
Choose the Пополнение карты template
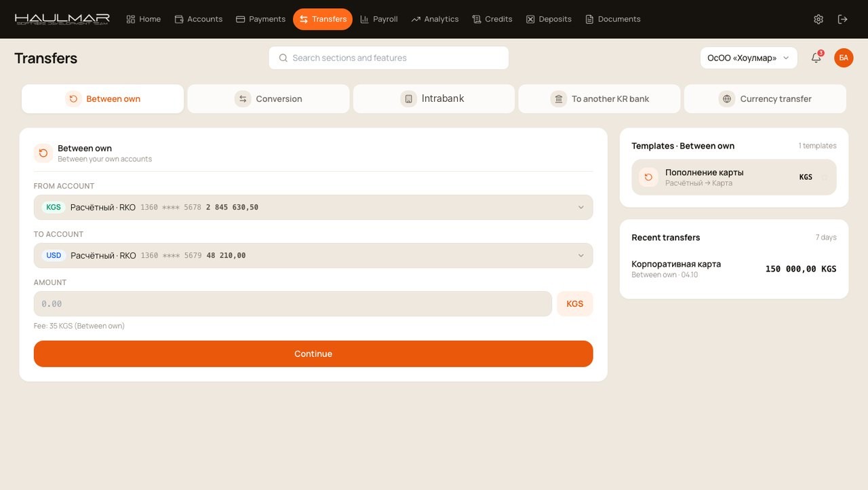[734, 177]
